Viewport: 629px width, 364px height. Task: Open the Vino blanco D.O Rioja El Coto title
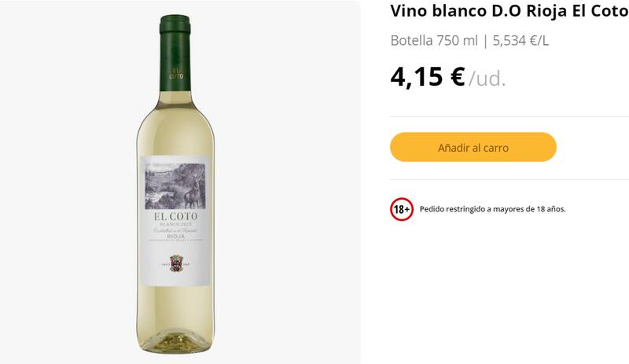tap(509, 11)
